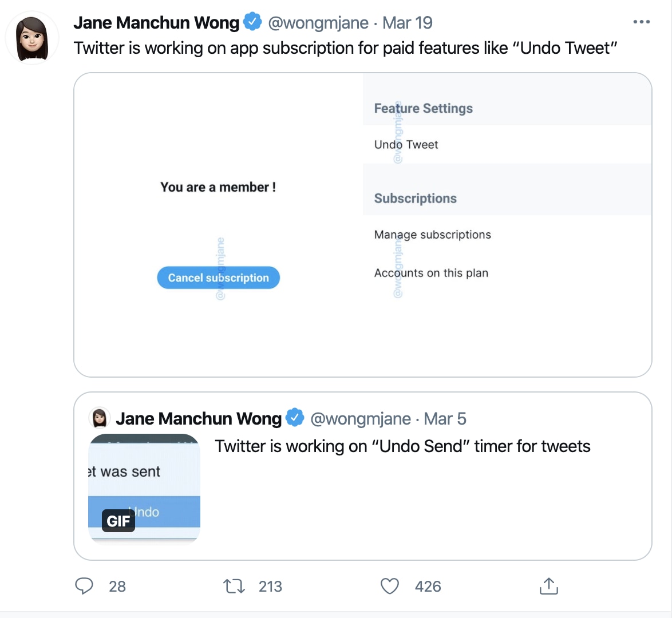Click the verified badge beside the top author name
The height and width of the screenshot is (618, 672).
252,22
